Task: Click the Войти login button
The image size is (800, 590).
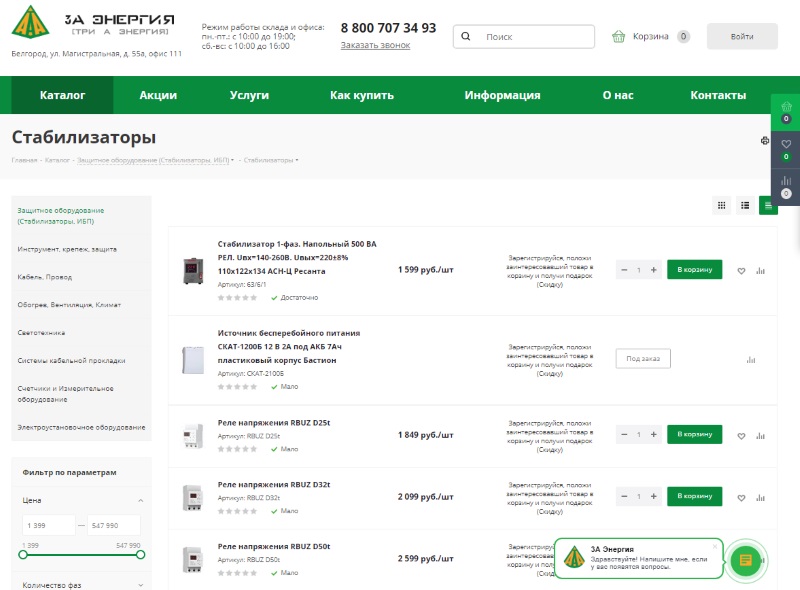Action: pyautogui.click(x=742, y=36)
